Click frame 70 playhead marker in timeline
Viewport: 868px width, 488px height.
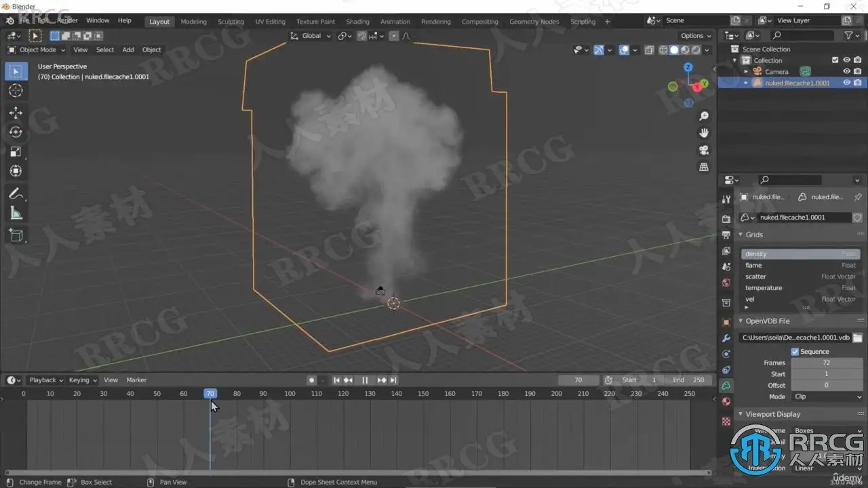pyautogui.click(x=210, y=394)
